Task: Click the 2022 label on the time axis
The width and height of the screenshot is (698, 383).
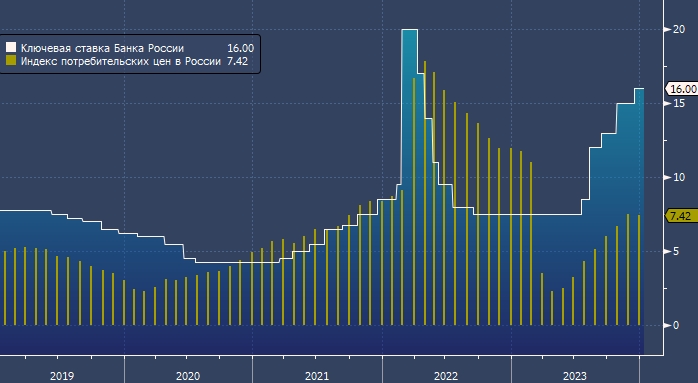Action: pyautogui.click(x=446, y=376)
